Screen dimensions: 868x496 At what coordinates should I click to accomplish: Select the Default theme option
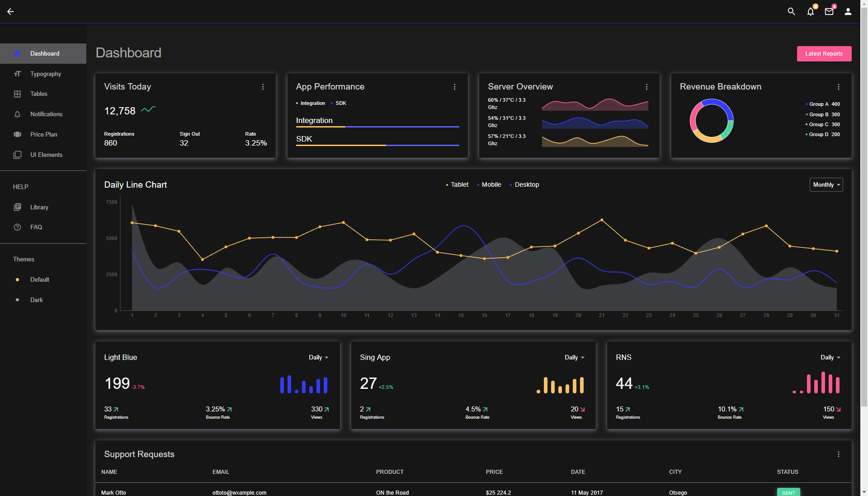point(39,279)
